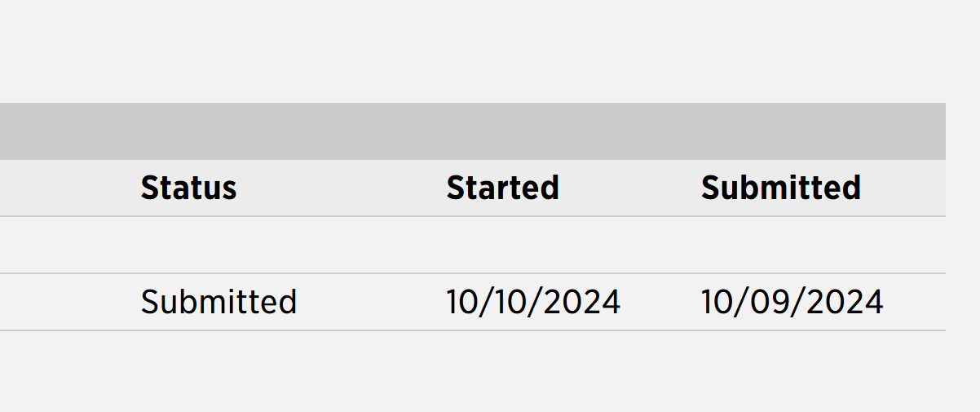Viewport: 980px width, 412px height.
Task: Select the submitted date 10/09/2024
Action: pos(792,302)
